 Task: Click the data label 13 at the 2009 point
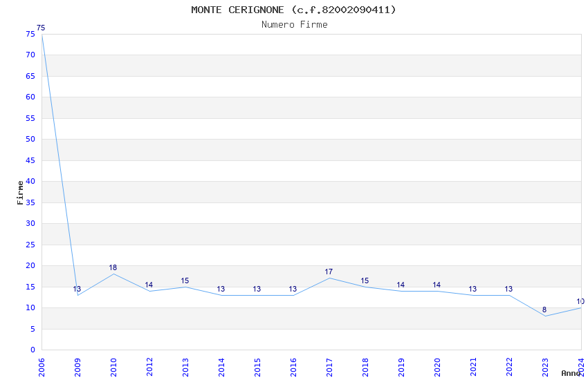point(77,289)
